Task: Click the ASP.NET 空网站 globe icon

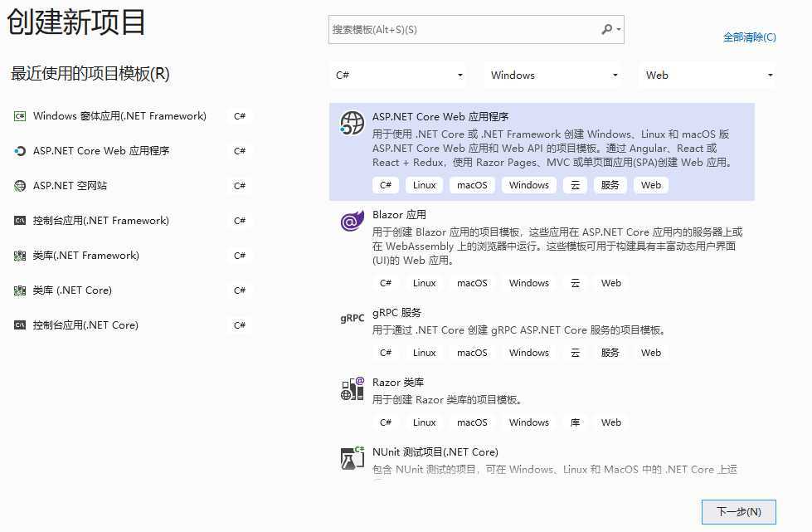Action: [20, 185]
